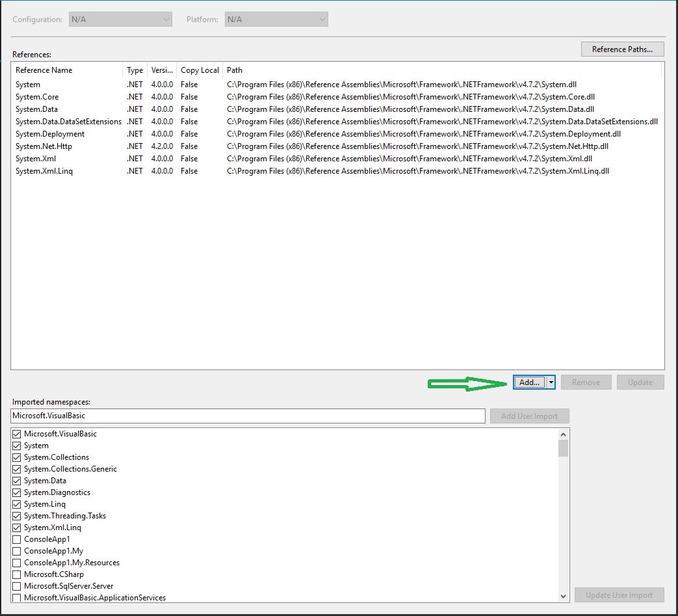The image size is (678, 616).
Task: Open the Configuration combo box
Action: [120, 20]
